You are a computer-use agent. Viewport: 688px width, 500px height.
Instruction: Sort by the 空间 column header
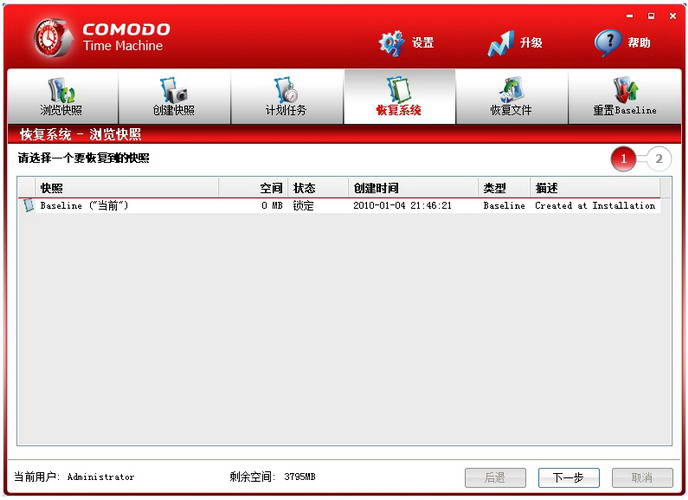click(x=253, y=188)
